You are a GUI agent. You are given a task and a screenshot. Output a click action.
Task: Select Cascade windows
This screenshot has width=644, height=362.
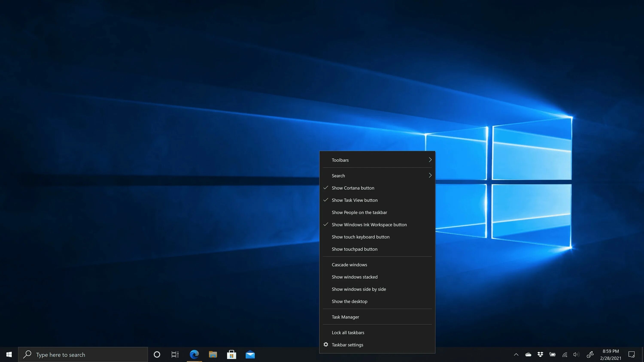(x=349, y=265)
